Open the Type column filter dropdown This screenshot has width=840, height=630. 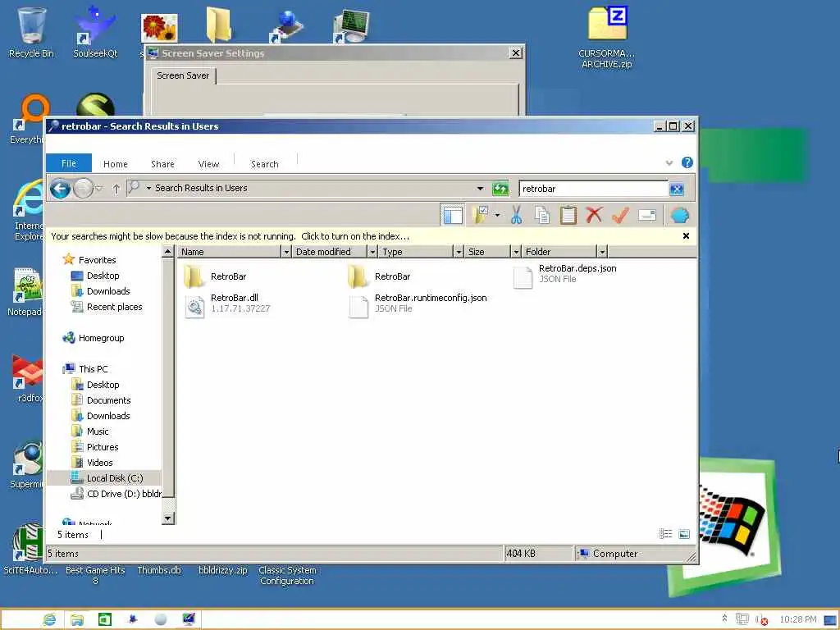pyautogui.click(x=459, y=252)
